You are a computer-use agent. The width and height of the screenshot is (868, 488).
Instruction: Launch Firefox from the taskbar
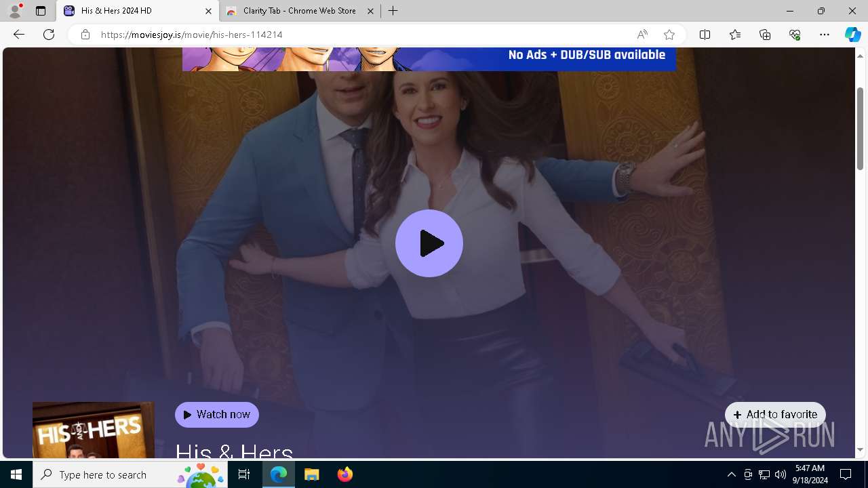(344, 474)
